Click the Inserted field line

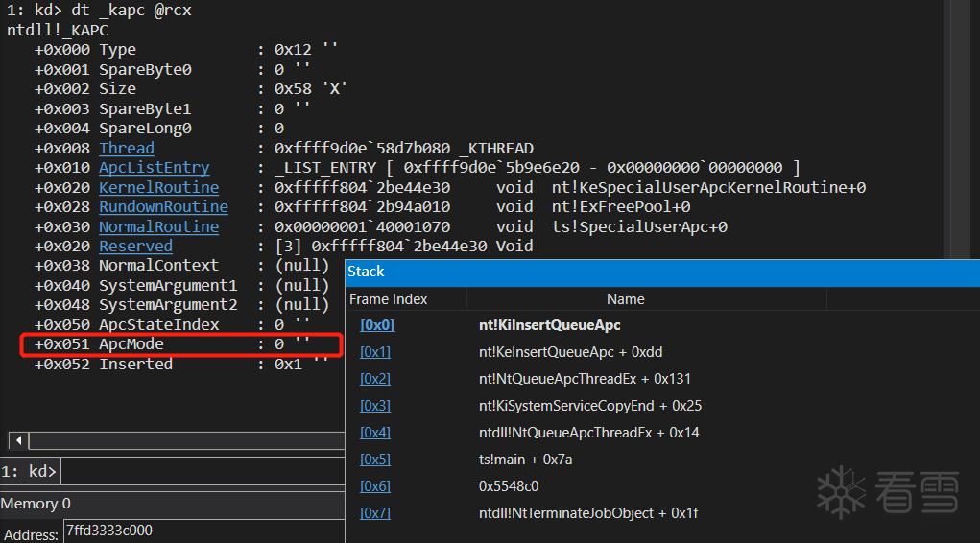click(181, 365)
